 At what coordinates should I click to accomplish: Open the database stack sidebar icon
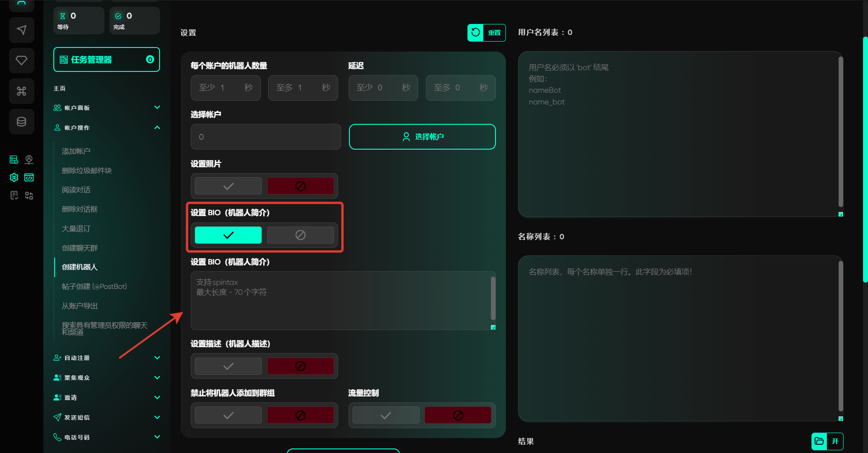(21, 122)
